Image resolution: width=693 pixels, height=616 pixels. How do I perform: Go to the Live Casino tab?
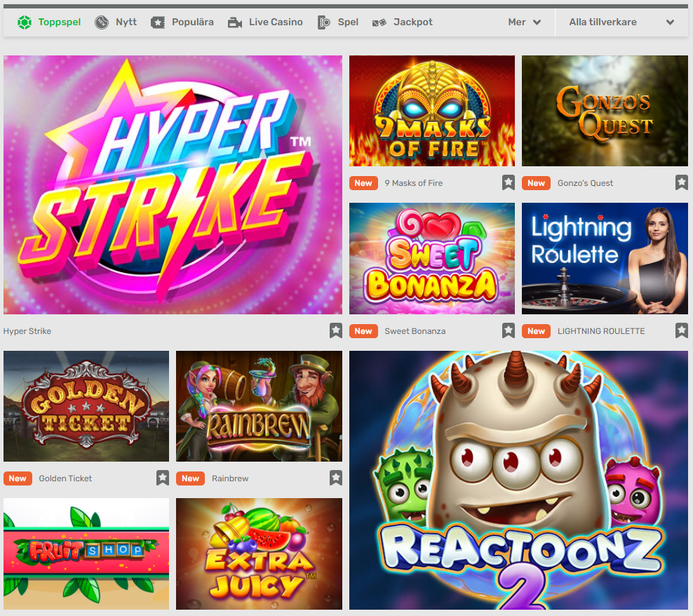(265, 22)
